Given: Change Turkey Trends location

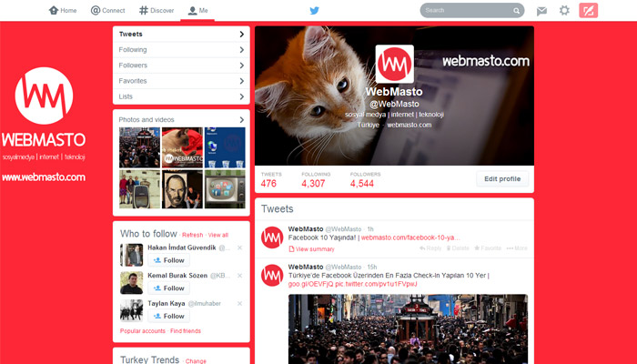Looking at the screenshot, I should (196, 360).
